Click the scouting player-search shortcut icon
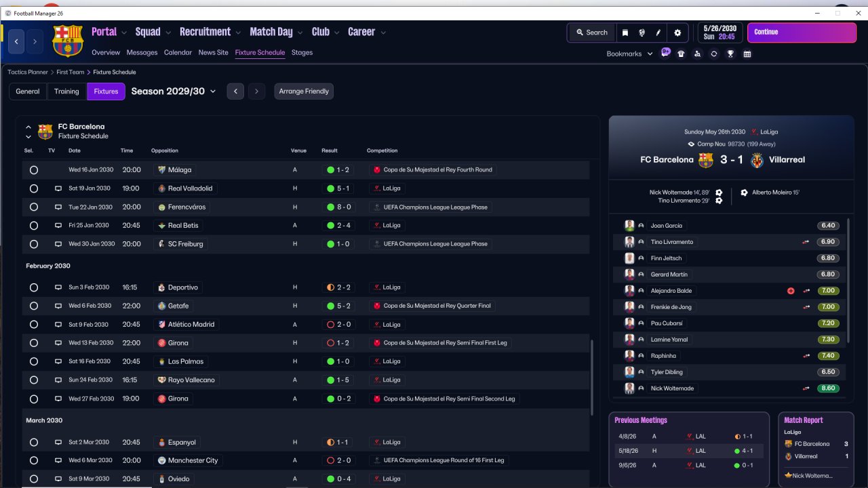The width and height of the screenshot is (868, 488). point(698,54)
